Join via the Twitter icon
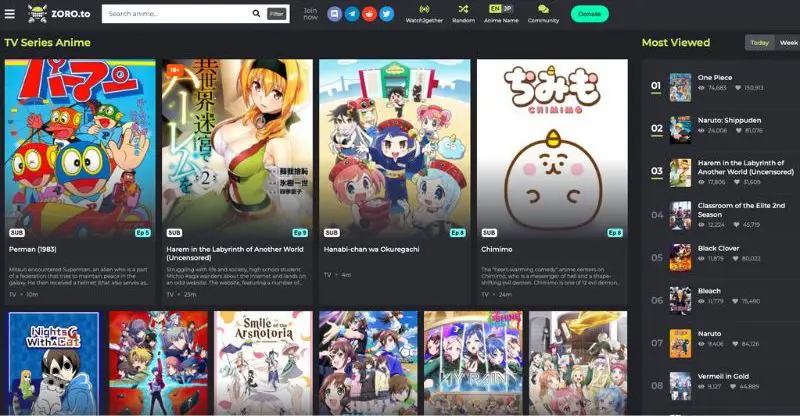This screenshot has height=416, width=800. pyautogui.click(x=387, y=14)
